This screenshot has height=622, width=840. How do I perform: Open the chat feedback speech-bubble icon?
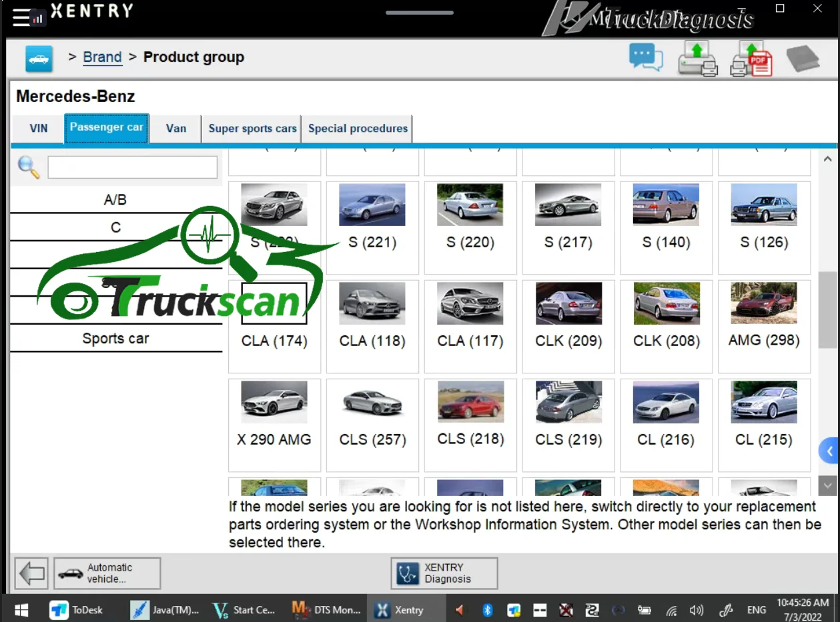[x=645, y=57]
